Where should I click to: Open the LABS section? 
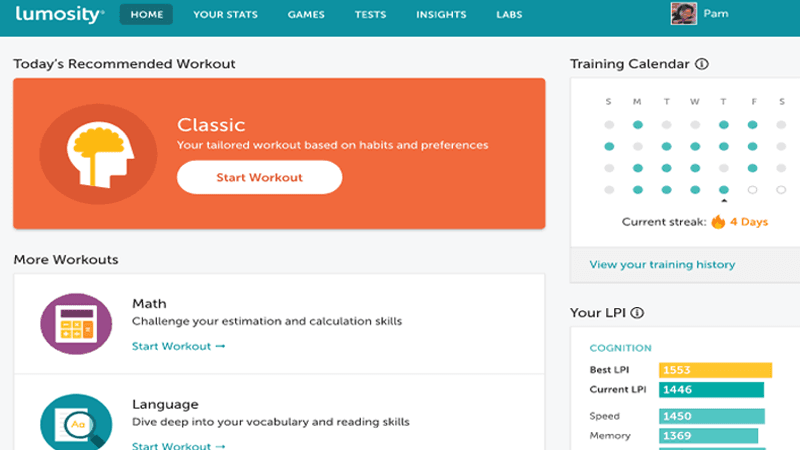(x=509, y=14)
